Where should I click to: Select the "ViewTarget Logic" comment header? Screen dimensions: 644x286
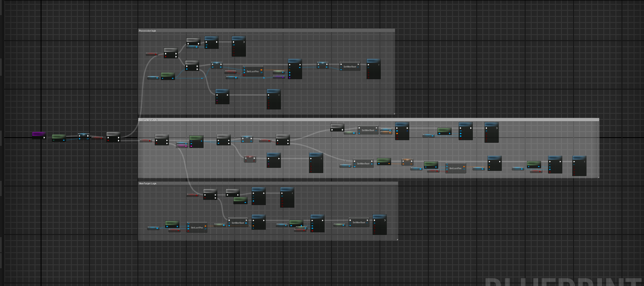click(x=268, y=183)
